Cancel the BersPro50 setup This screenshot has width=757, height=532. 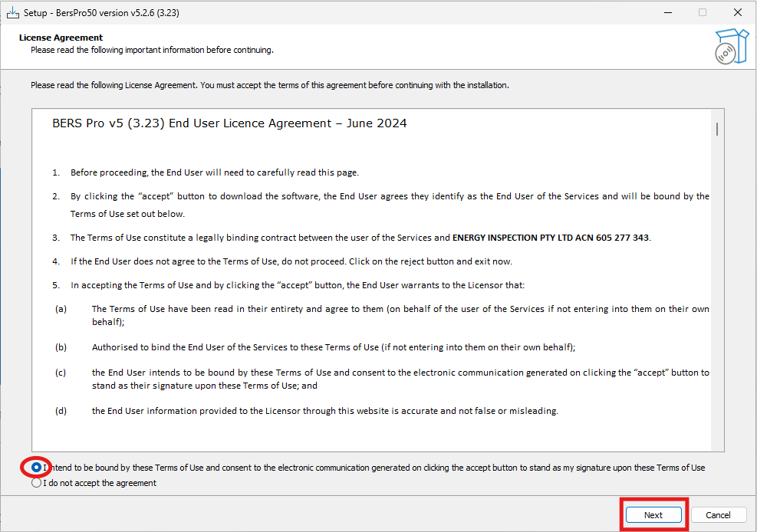(x=718, y=514)
